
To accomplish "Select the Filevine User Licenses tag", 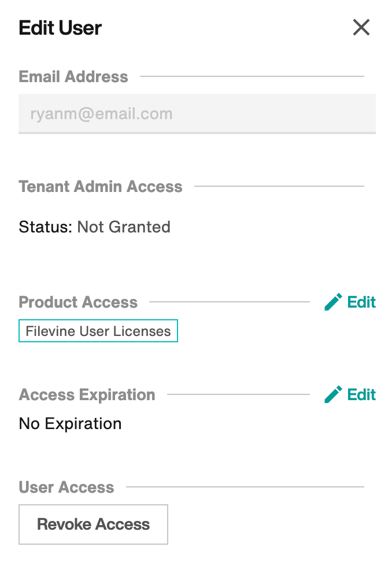I will [x=98, y=331].
